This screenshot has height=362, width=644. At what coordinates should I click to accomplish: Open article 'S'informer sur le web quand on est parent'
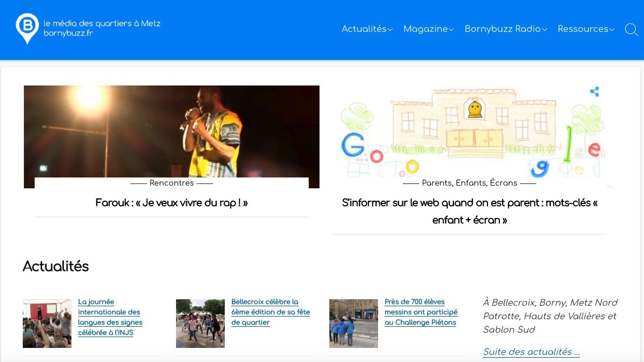(470, 212)
